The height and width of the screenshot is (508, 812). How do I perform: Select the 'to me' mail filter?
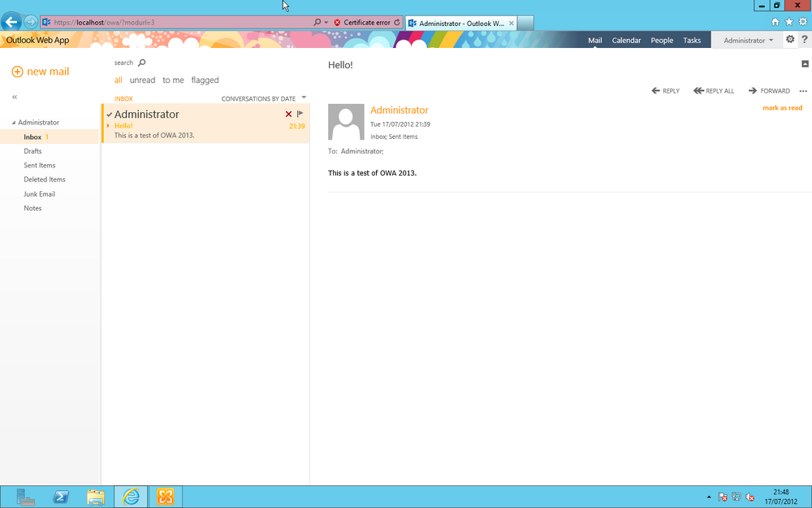pos(173,80)
